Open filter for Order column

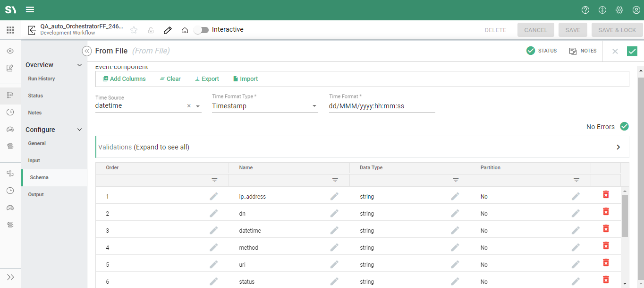(x=215, y=180)
